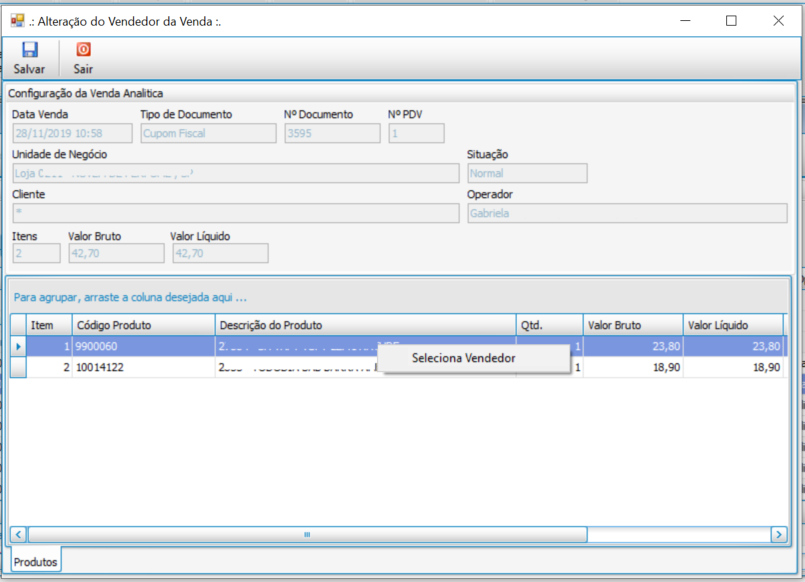
Task: Select row indicator arrow for item 1
Action: click(x=18, y=346)
